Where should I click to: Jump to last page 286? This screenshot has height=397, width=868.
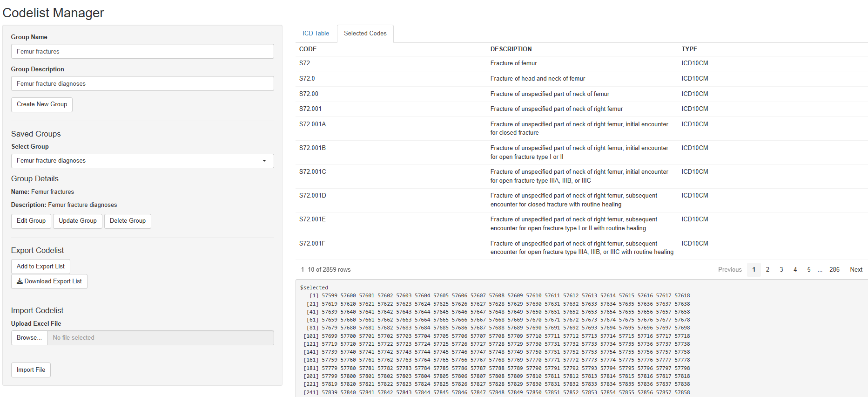click(x=834, y=270)
